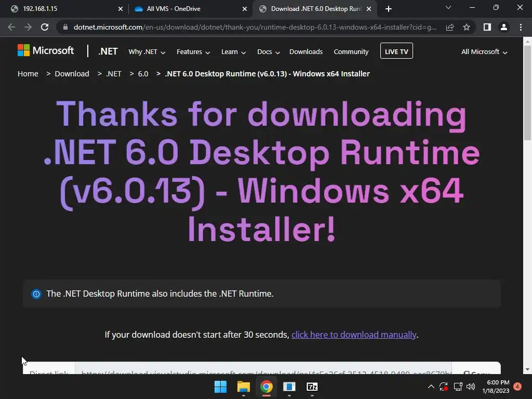Open the browser side panel icon
Viewport: 532px width, 399px height.
click(x=487, y=27)
